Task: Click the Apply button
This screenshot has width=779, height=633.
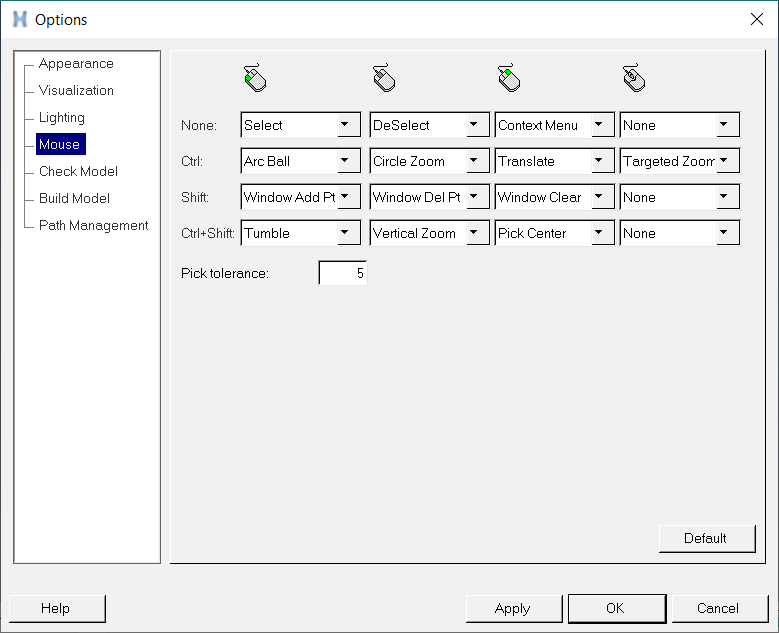Action: click(x=512, y=608)
